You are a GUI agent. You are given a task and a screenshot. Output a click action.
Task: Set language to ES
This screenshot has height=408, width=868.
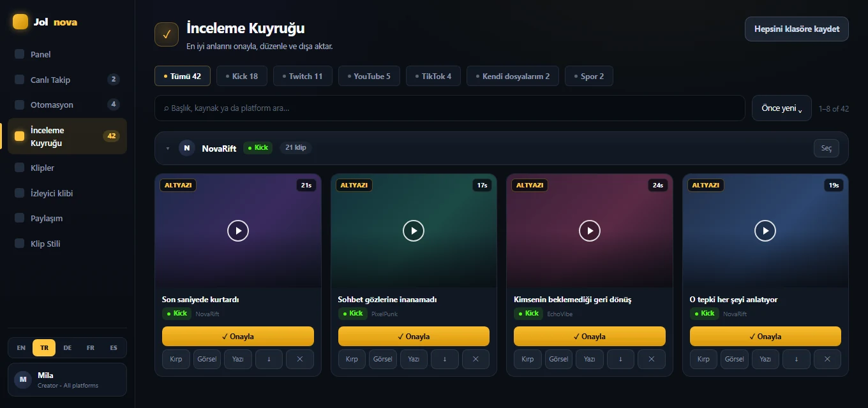pyautogui.click(x=114, y=347)
